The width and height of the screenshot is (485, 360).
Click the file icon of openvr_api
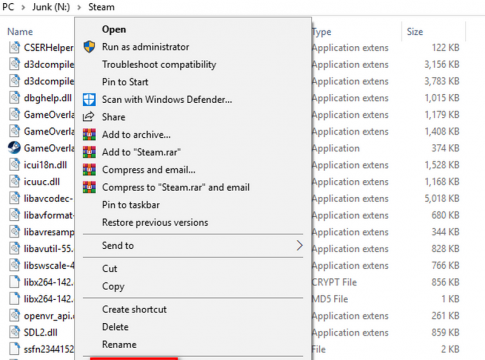[14, 315]
